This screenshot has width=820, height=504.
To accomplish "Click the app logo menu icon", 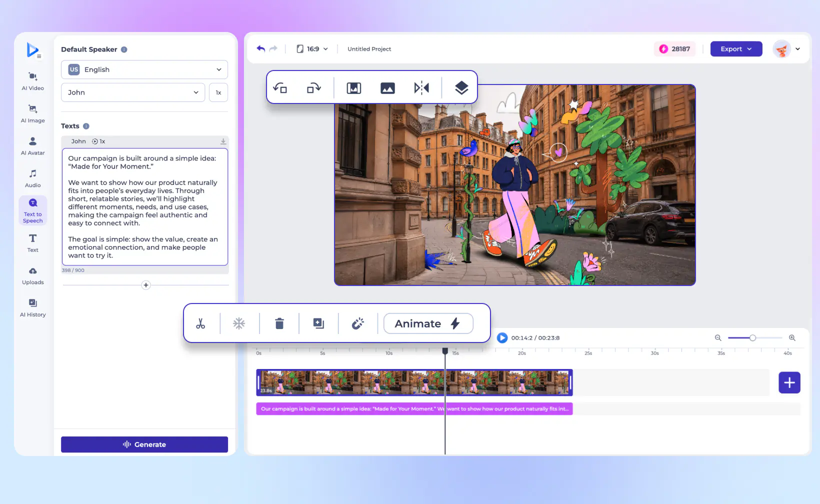I will tap(33, 50).
